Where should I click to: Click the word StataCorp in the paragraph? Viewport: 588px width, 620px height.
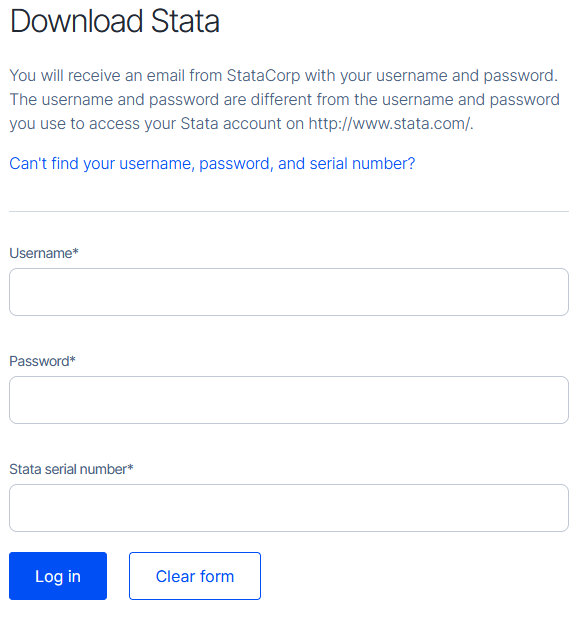[x=263, y=76]
